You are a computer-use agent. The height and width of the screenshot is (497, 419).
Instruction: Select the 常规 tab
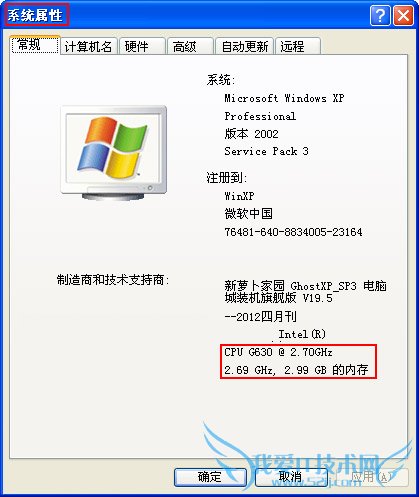35,45
